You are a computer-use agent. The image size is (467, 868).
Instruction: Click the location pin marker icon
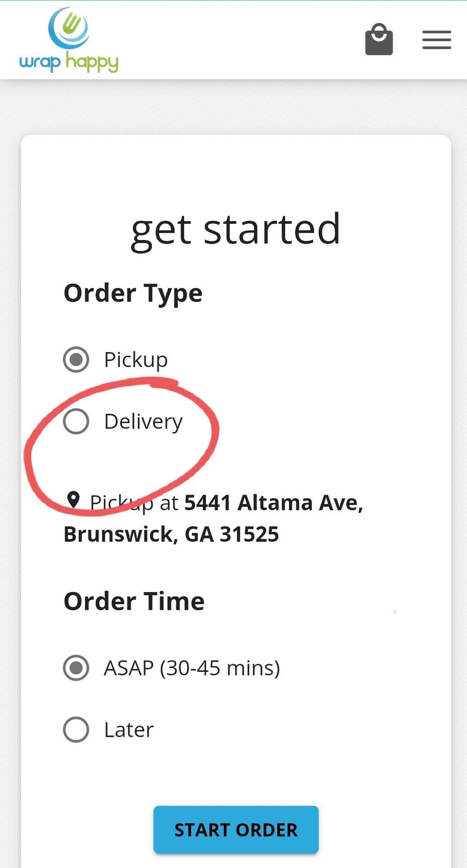73,500
